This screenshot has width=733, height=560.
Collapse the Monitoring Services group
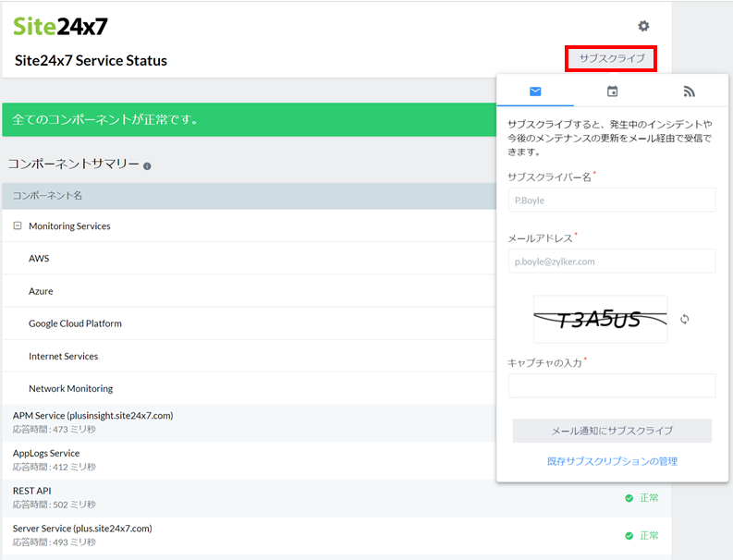pos(18,226)
